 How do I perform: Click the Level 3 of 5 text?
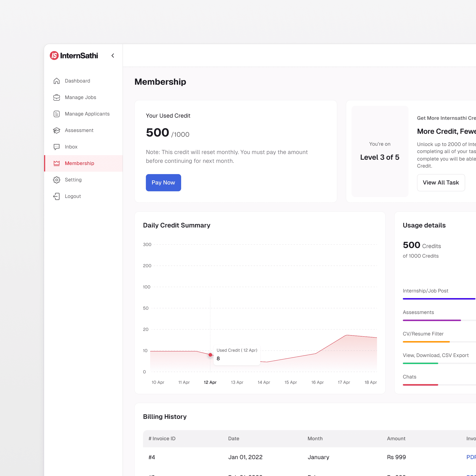[x=380, y=157]
